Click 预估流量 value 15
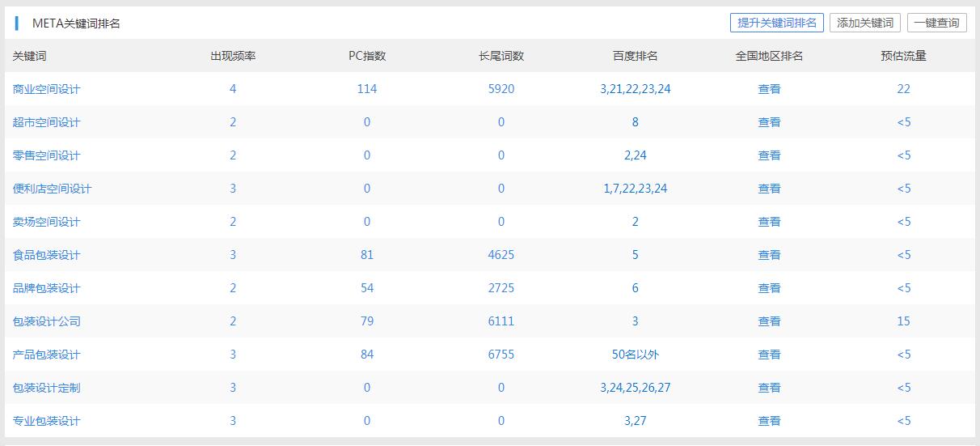The height and width of the screenshot is (446, 980). [904, 321]
